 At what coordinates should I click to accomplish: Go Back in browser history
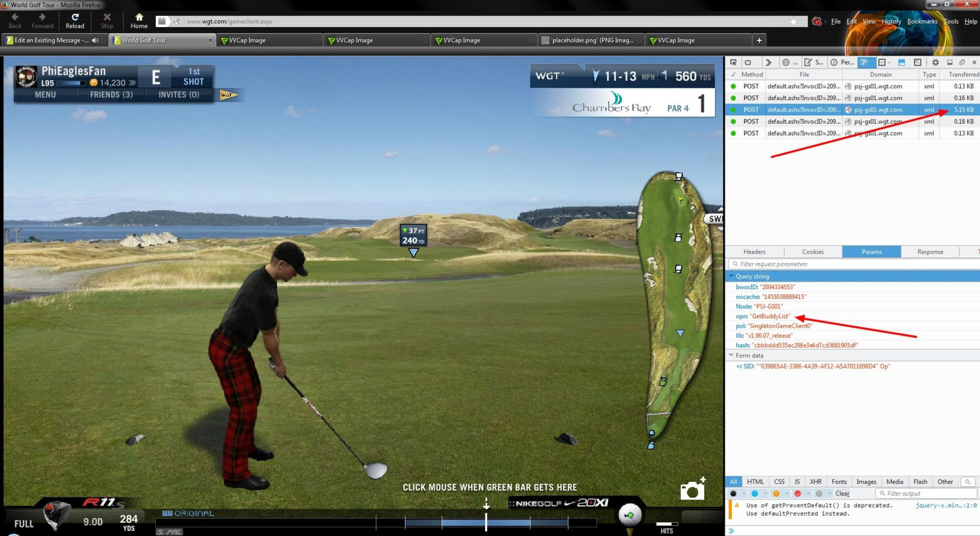pos(15,21)
